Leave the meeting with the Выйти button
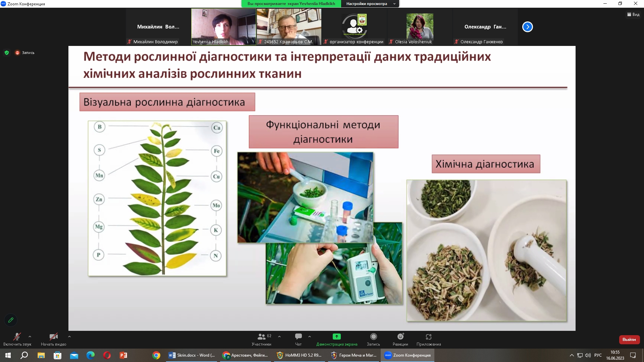This screenshot has height=362, width=644. click(629, 340)
